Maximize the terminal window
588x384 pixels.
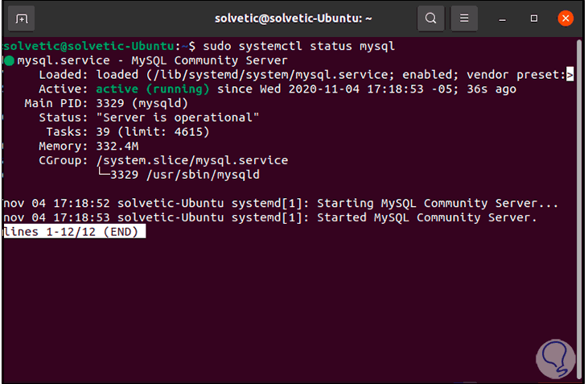pos(534,18)
